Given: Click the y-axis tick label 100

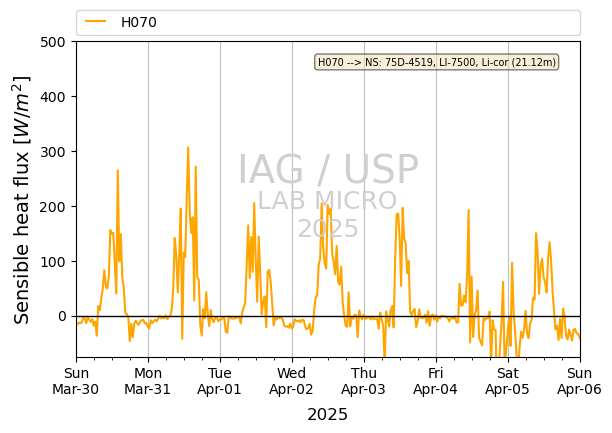Looking at the screenshot, I should (x=53, y=262).
